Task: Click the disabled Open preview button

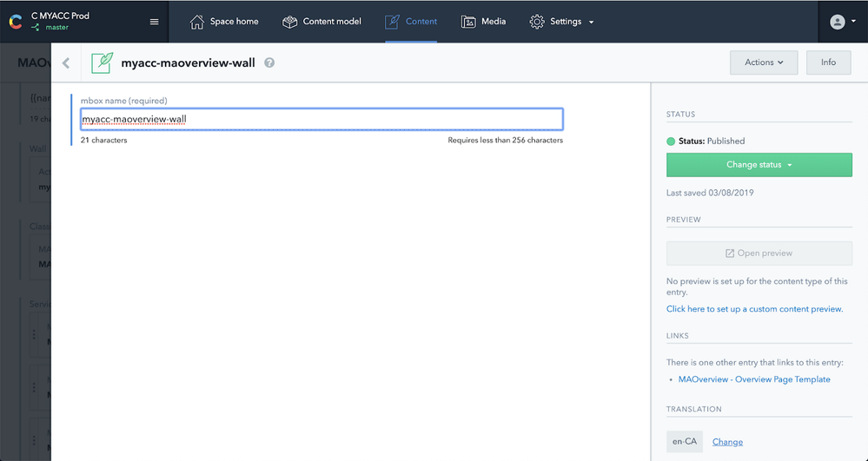Action: pos(759,254)
